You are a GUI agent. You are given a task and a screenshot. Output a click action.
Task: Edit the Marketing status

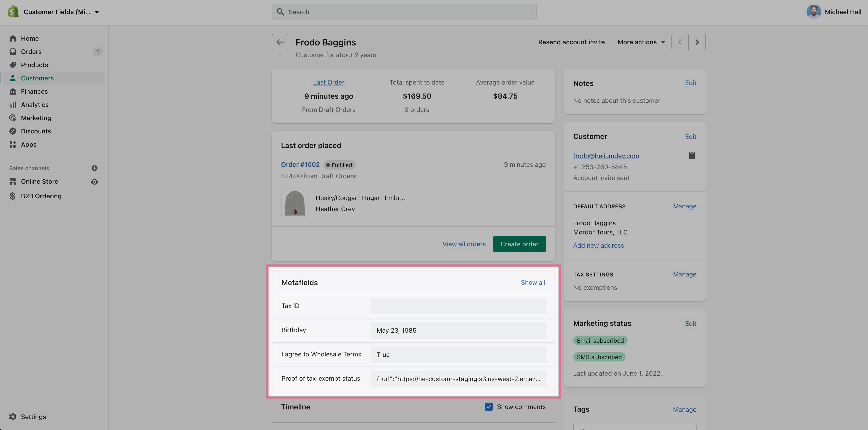point(690,324)
